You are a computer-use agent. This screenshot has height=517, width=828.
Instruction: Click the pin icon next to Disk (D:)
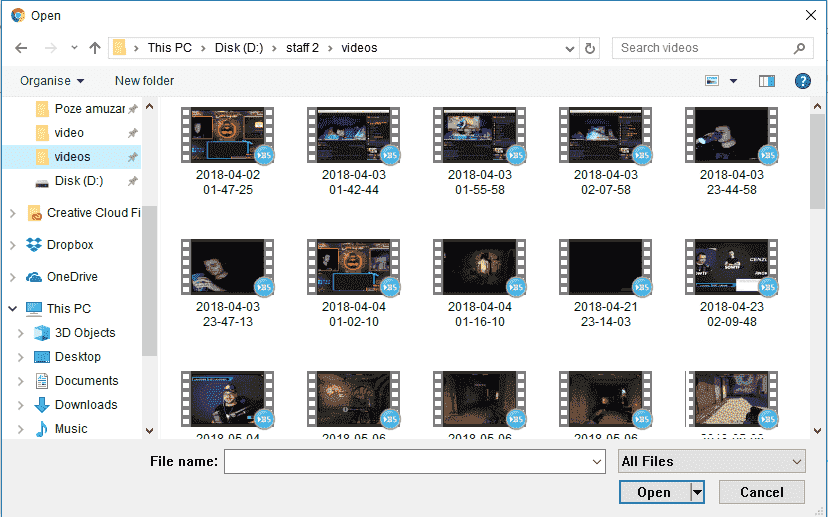coord(133,181)
